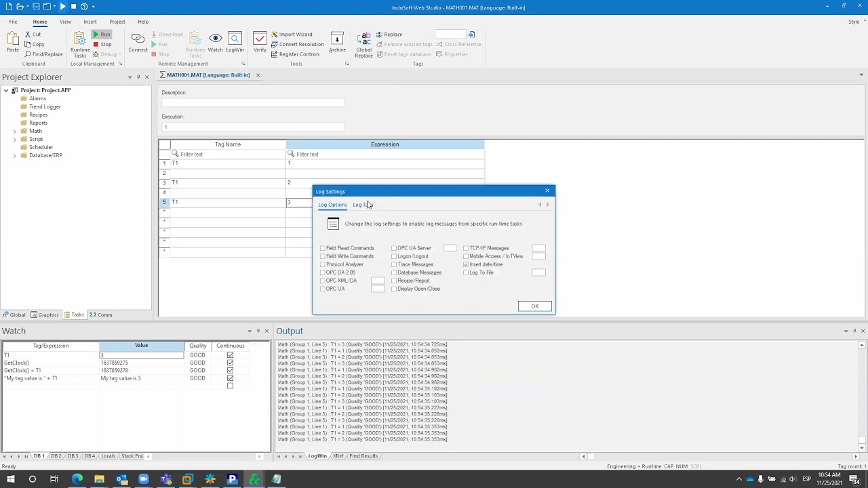The image size is (868, 488).
Task: Click the Archive icon in Tools
Action: click(337, 42)
